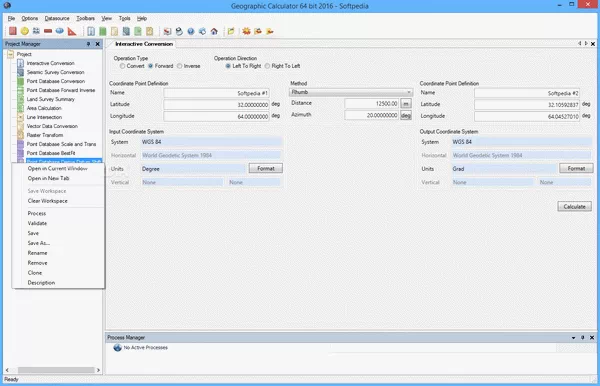The width and height of the screenshot is (600, 386).
Task: Change the distance unit m button
Action: coord(406,104)
